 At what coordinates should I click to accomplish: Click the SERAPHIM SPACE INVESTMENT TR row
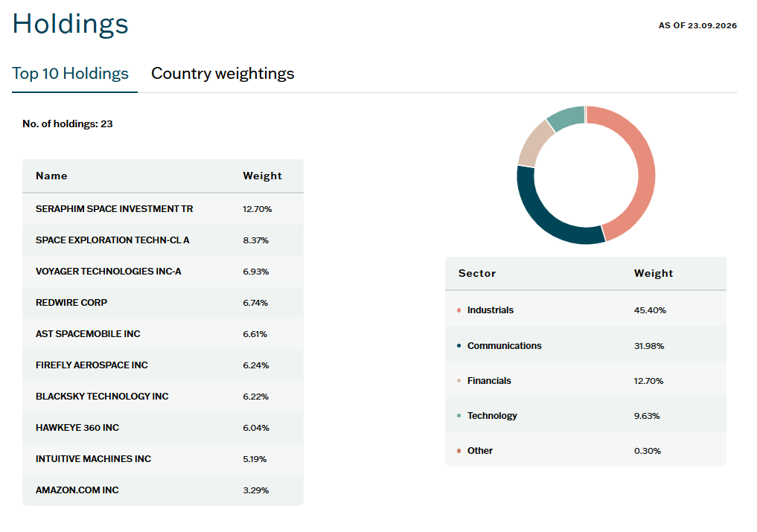(163, 209)
